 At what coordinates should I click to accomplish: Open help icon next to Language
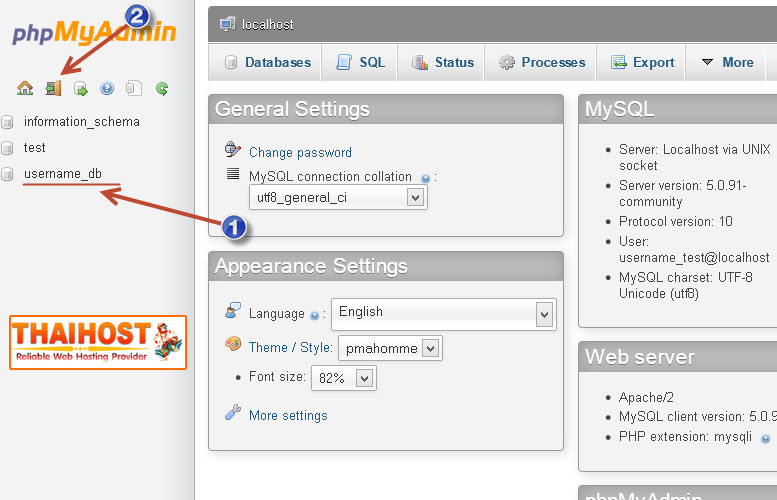(314, 316)
